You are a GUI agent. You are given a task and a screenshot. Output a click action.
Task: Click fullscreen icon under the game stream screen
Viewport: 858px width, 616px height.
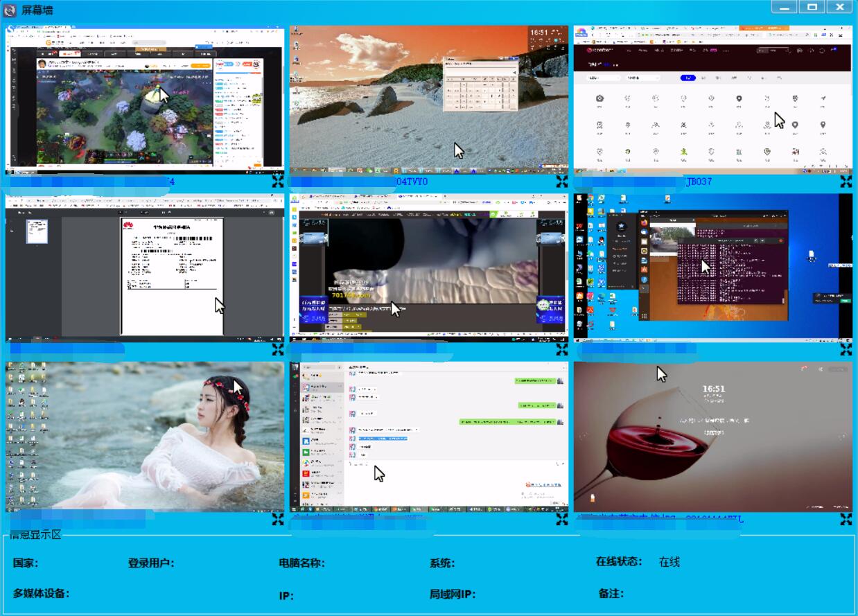pos(277,182)
